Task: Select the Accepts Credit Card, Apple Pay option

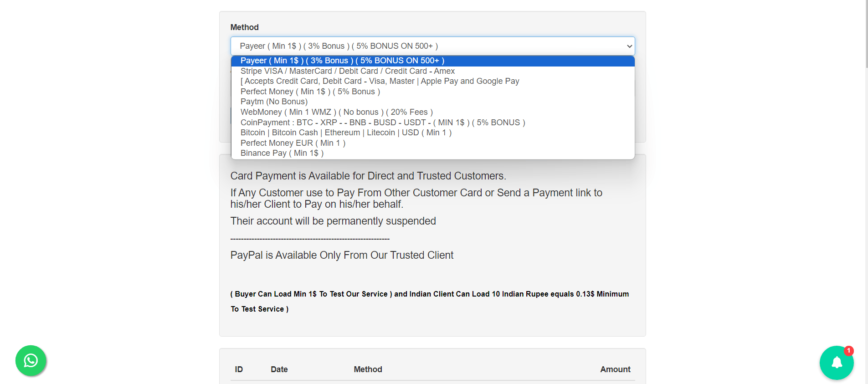Action: click(380, 81)
